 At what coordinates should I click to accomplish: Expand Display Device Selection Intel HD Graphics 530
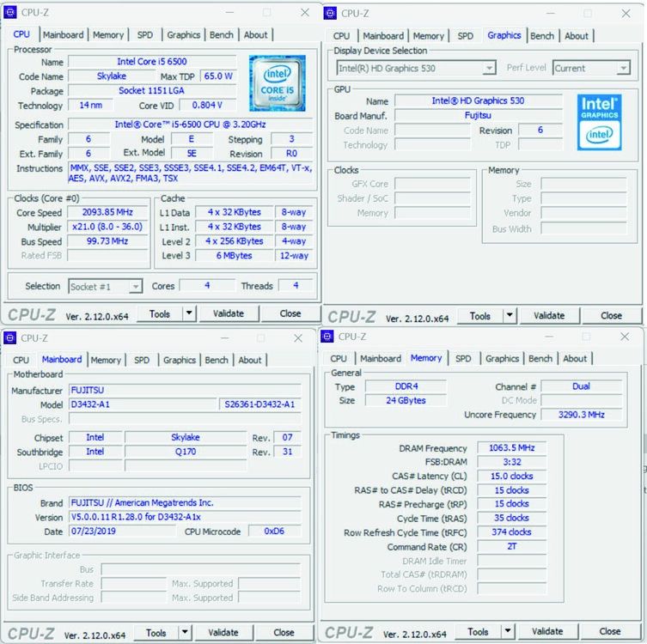point(416,68)
